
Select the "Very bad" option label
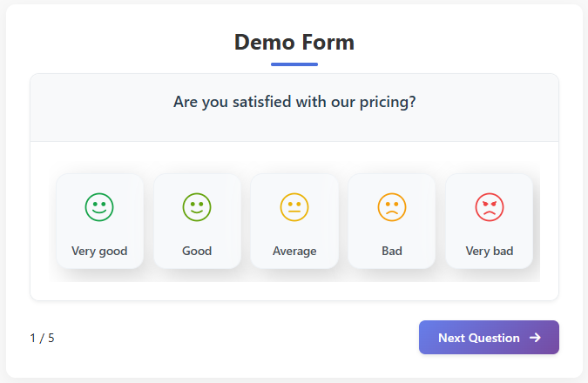pyautogui.click(x=490, y=252)
